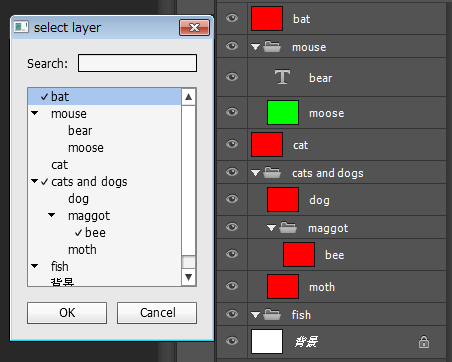Click the red thumbnail of dog layer
The height and width of the screenshot is (362, 452).
click(x=283, y=199)
